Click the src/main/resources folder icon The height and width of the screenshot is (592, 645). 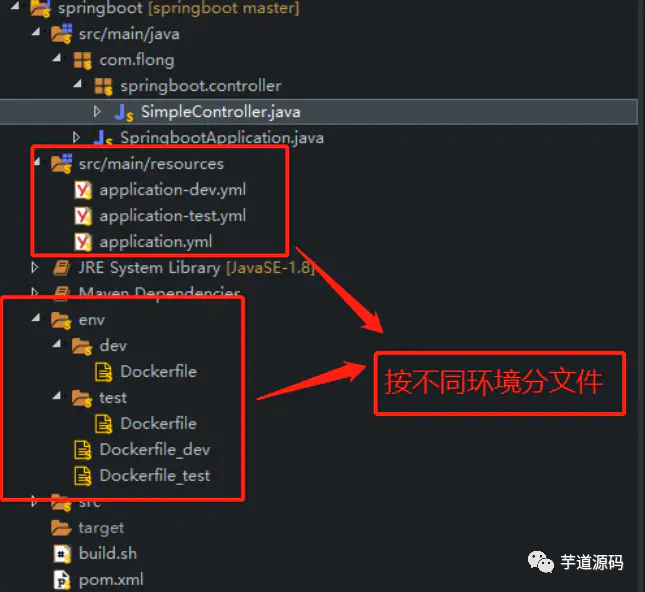pos(62,164)
